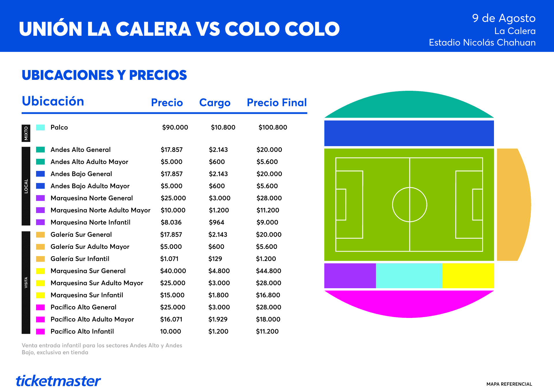
Task: Click the Andes Alto General row label
Action: (81, 150)
